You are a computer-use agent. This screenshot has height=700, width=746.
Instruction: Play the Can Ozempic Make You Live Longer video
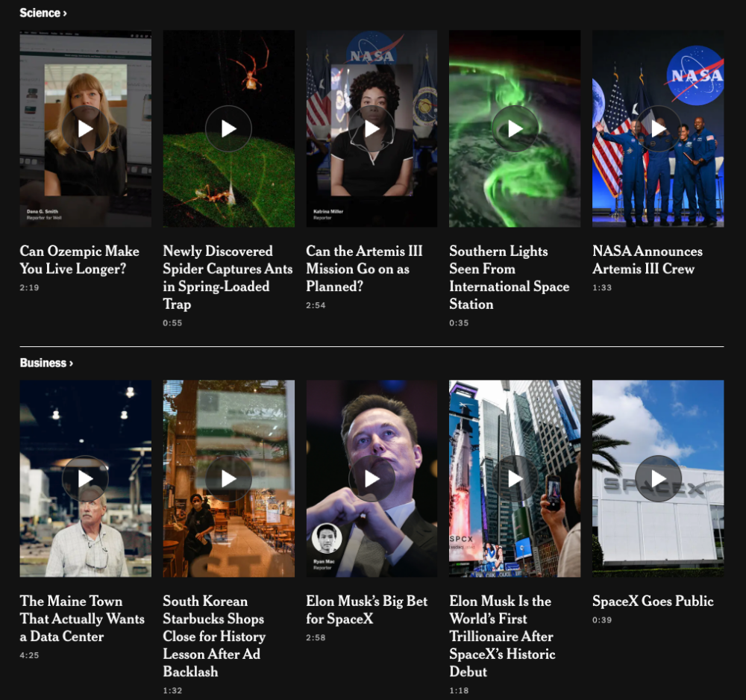pyautogui.click(x=85, y=128)
